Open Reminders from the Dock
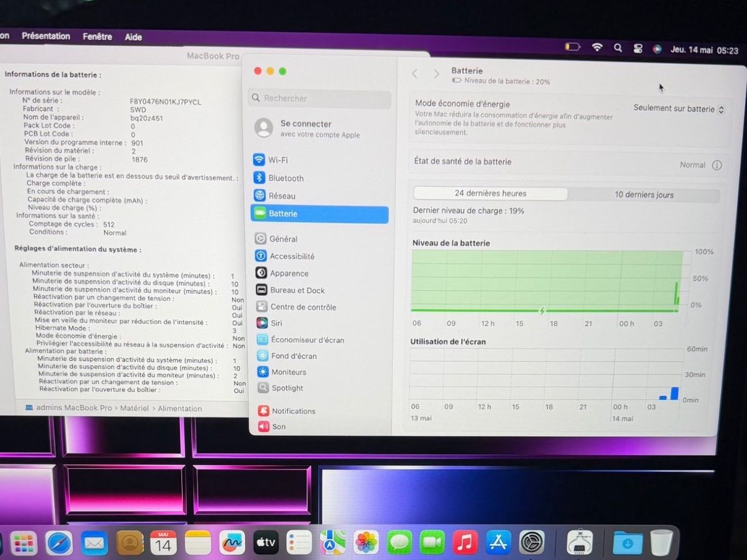Viewport: 747px width, 560px height. (x=299, y=542)
